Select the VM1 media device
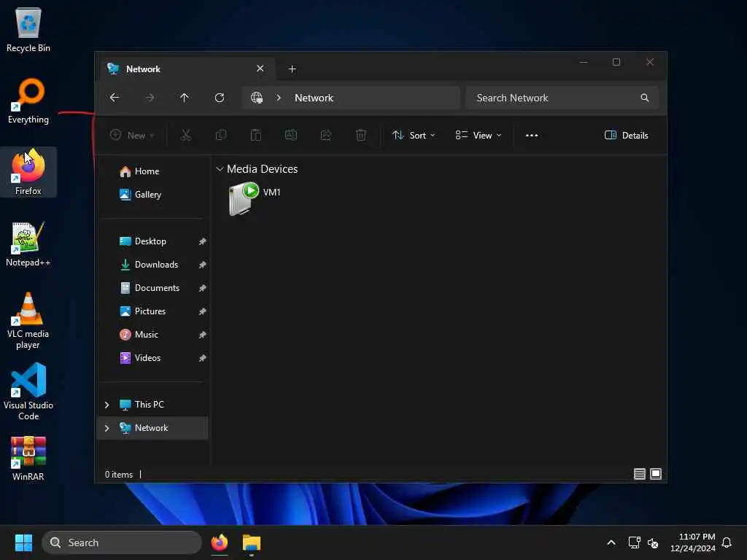Image resolution: width=747 pixels, height=560 pixels. tap(255, 198)
